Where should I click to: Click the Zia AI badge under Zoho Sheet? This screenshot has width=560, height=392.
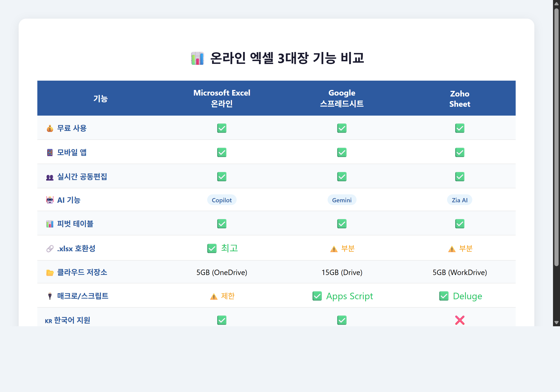click(459, 200)
